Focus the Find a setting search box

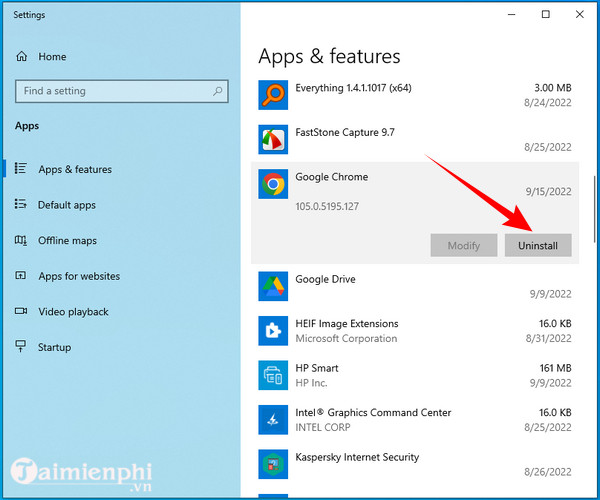(122, 91)
